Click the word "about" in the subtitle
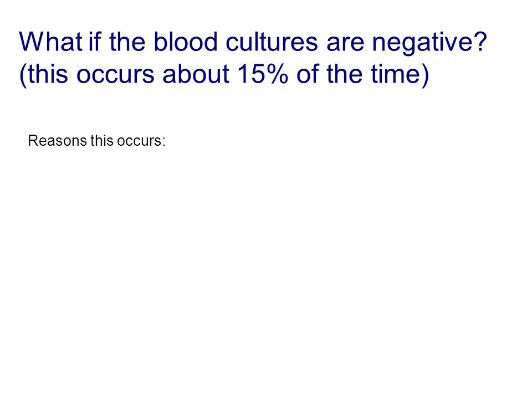Screen dimensions: 532x399 196,74
